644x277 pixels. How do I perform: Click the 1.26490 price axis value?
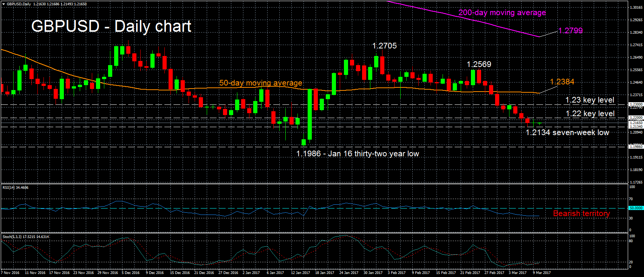point(636,58)
